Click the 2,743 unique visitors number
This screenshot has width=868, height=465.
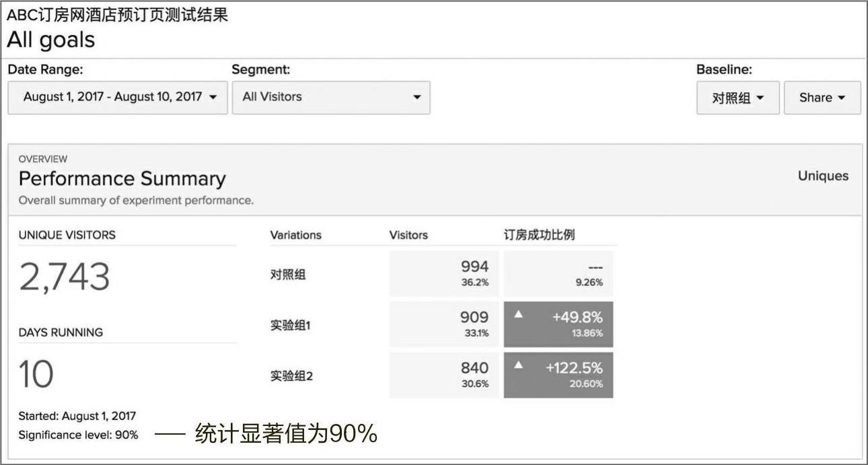coord(64,277)
